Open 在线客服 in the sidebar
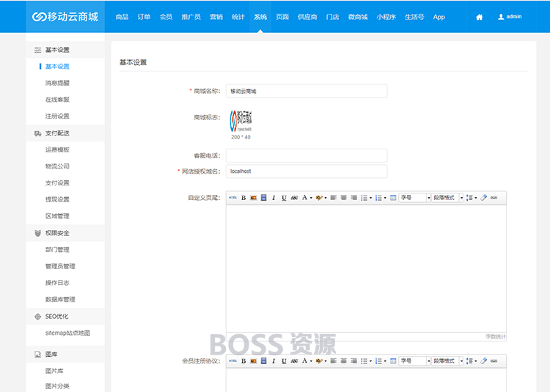 click(x=57, y=100)
